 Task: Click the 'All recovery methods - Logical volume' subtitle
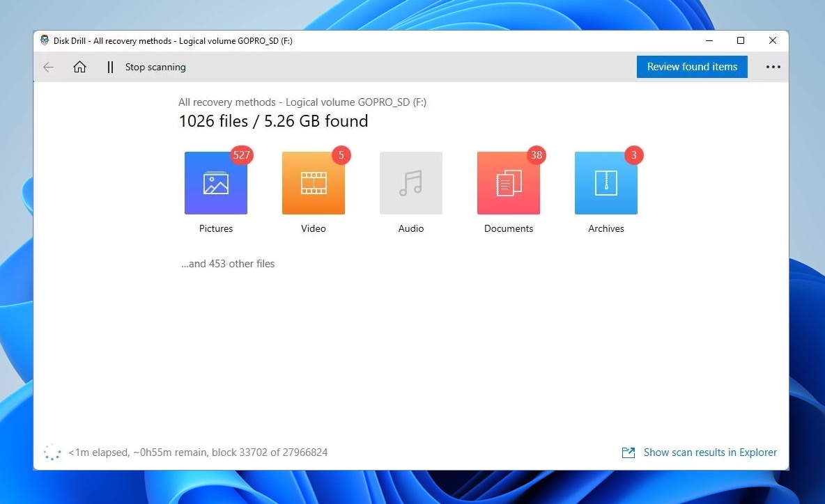coord(302,102)
